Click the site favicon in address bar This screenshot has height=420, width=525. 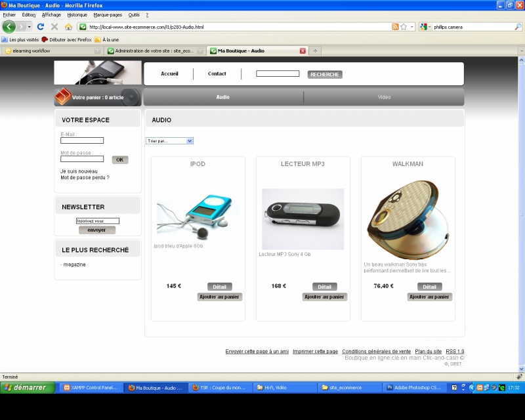click(x=83, y=27)
